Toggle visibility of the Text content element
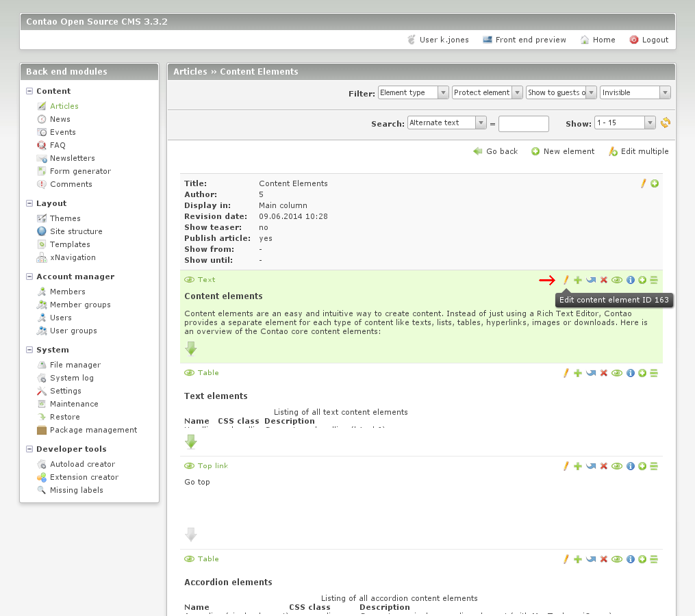This screenshot has height=616, width=695. 616,280
